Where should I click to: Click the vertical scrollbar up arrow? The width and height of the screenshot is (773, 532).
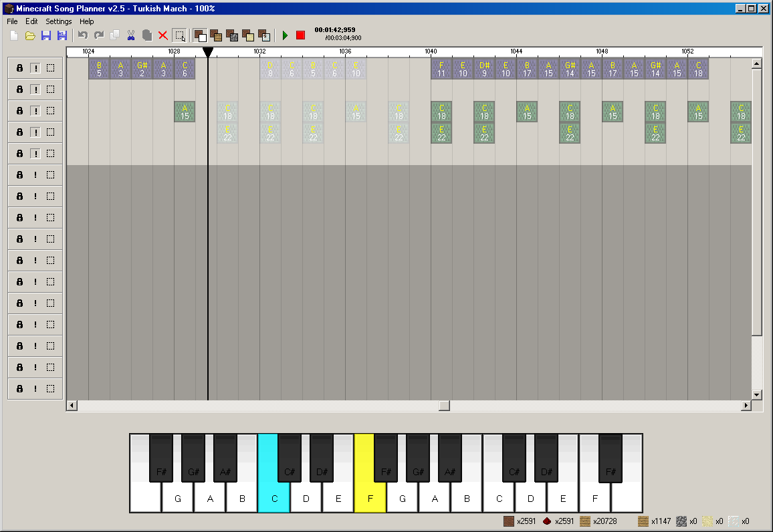(757, 63)
